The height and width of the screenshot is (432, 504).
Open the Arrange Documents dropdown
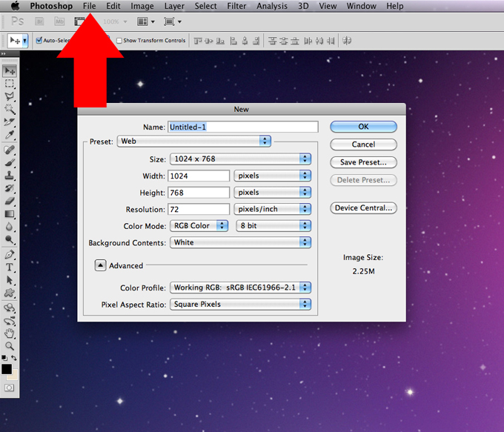point(146,21)
